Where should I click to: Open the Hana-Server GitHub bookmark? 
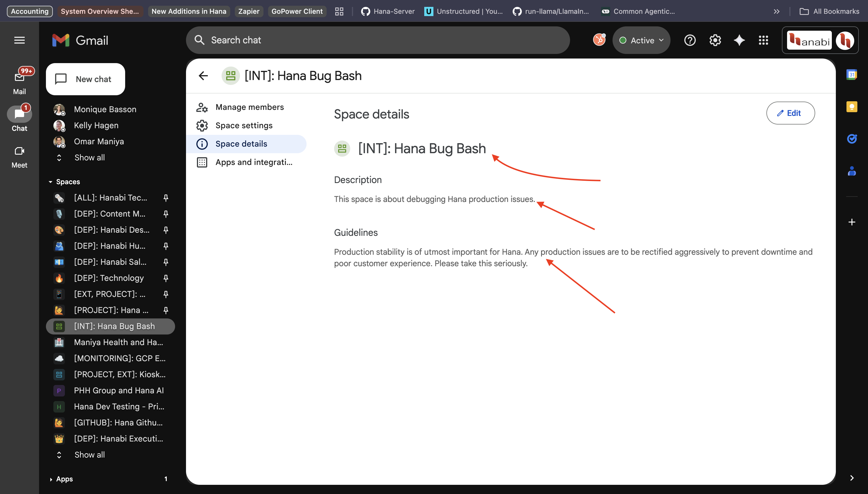(388, 11)
